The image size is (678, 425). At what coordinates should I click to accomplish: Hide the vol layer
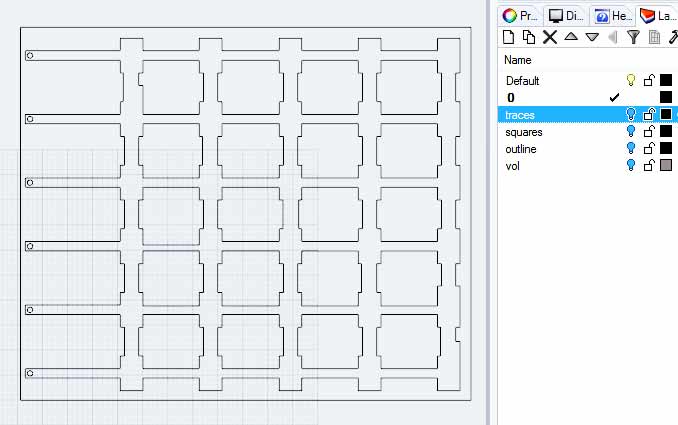click(631, 165)
